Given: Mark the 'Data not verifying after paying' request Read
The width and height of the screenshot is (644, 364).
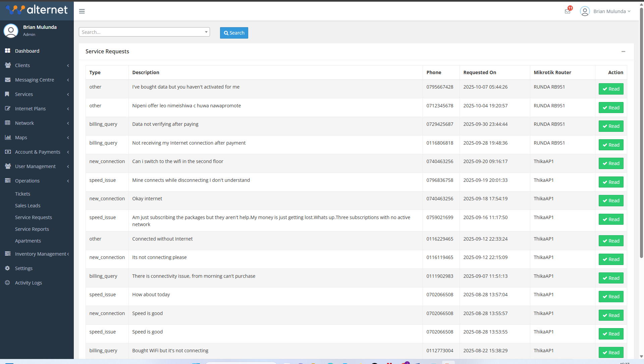Looking at the screenshot, I should click(611, 126).
